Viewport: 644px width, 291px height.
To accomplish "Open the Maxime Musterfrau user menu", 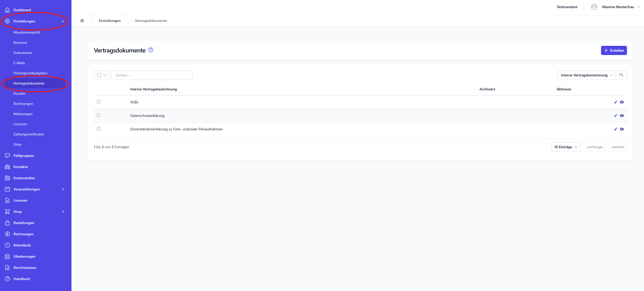I will tap(621, 7).
